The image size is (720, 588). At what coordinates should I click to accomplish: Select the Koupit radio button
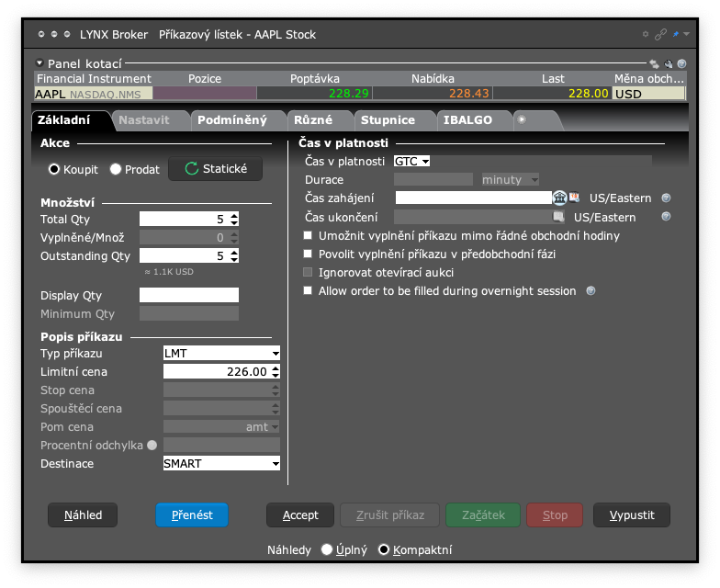tap(53, 169)
